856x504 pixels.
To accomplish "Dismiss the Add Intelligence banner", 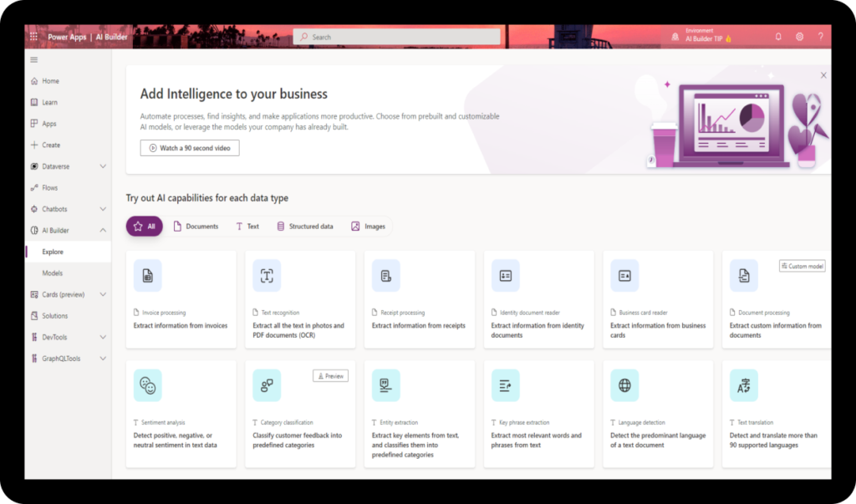I will 823,75.
